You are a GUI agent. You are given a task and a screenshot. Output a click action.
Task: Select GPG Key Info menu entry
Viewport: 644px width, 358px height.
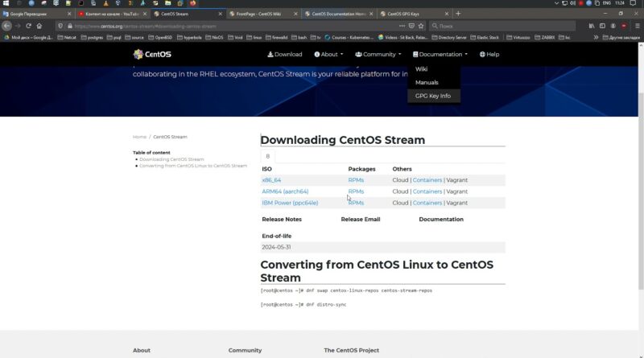[433, 96]
